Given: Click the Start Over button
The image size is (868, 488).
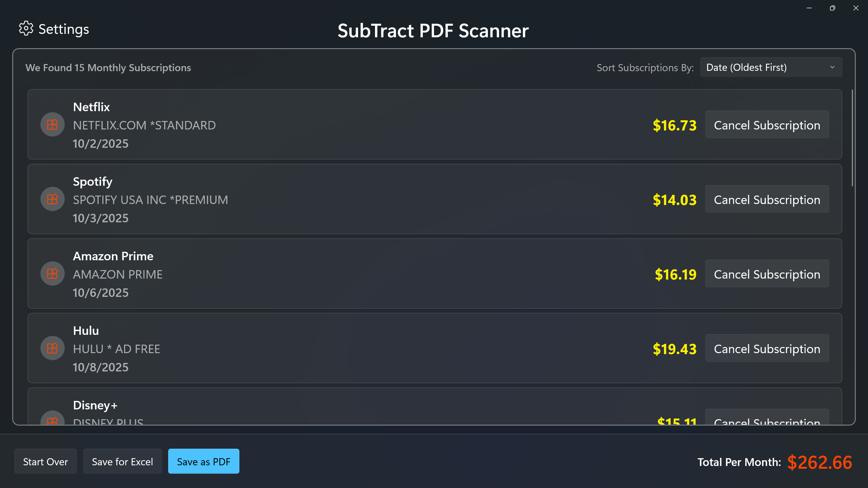Looking at the screenshot, I should 45,461.
